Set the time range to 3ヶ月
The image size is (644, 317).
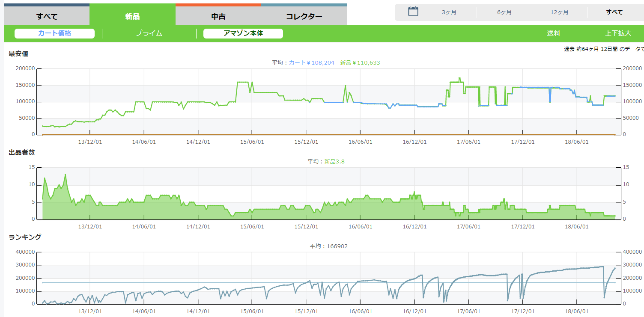click(x=449, y=12)
